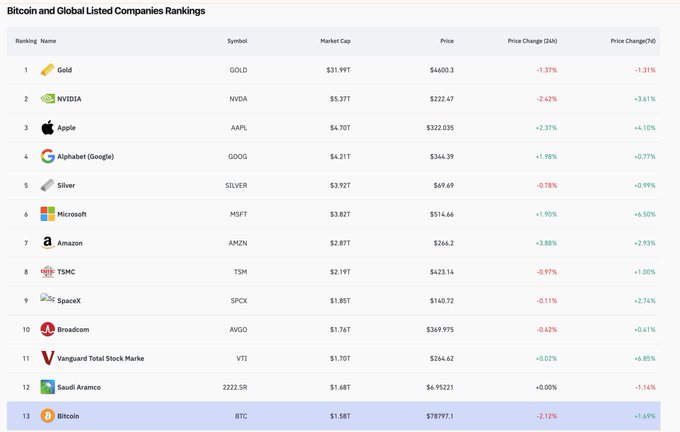Click Gold's $31.99T market cap
Screen dimensions: 680x432
[339, 70]
